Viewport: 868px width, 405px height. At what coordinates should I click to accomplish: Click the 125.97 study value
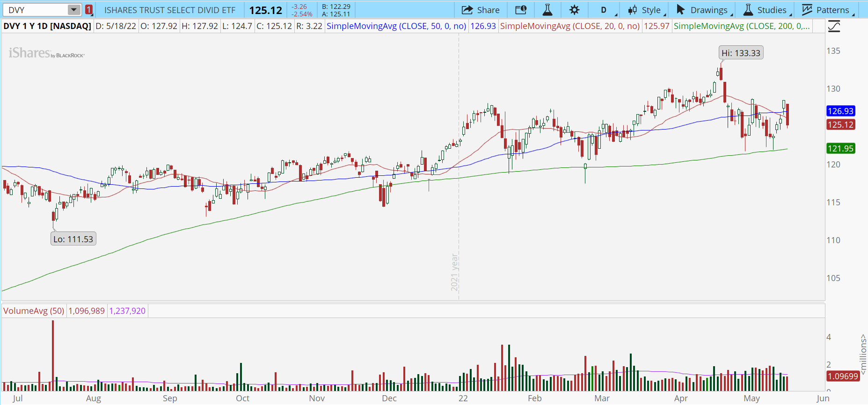[656, 26]
